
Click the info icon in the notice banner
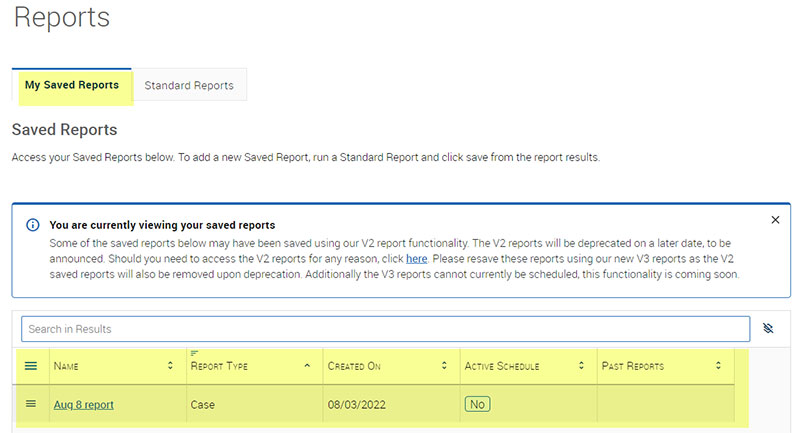point(32,225)
